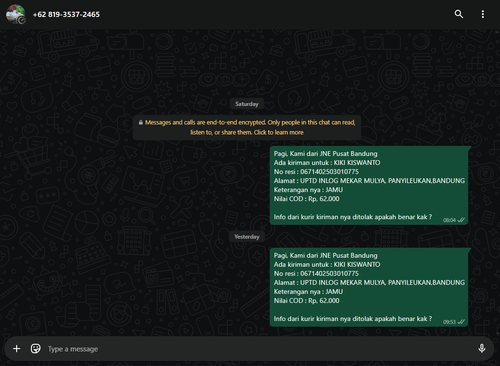Click the No resi line in Saturday message
The image size is (500, 366).
tap(316, 172)
